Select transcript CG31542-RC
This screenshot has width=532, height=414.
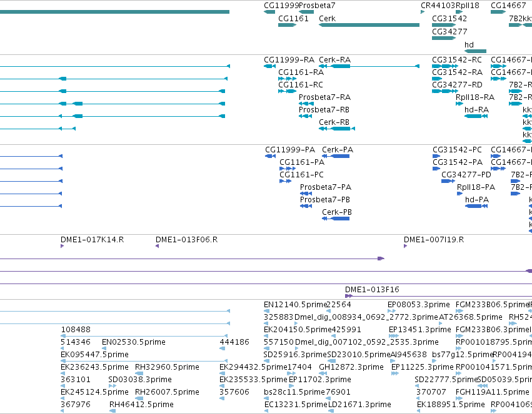[x=445, y=66]
